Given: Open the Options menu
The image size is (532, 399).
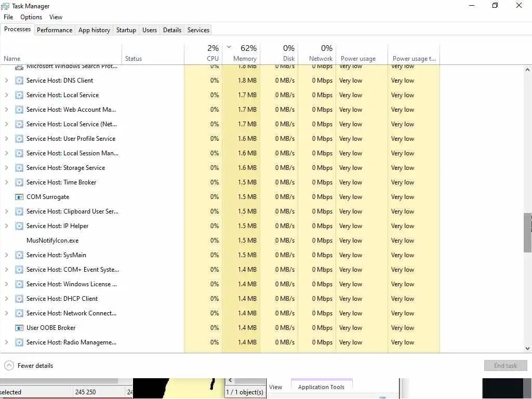Looking at the screenshot, I should (x=31, y=17).
